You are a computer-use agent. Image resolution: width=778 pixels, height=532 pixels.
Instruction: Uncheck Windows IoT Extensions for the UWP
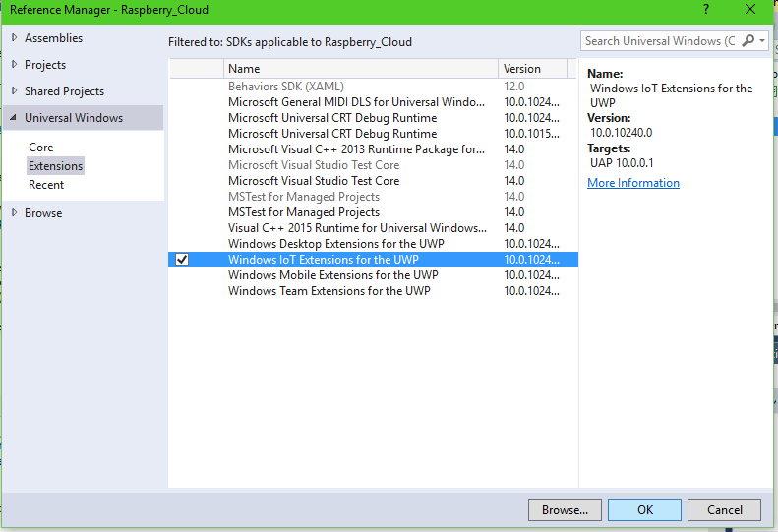tap(182, 259)
